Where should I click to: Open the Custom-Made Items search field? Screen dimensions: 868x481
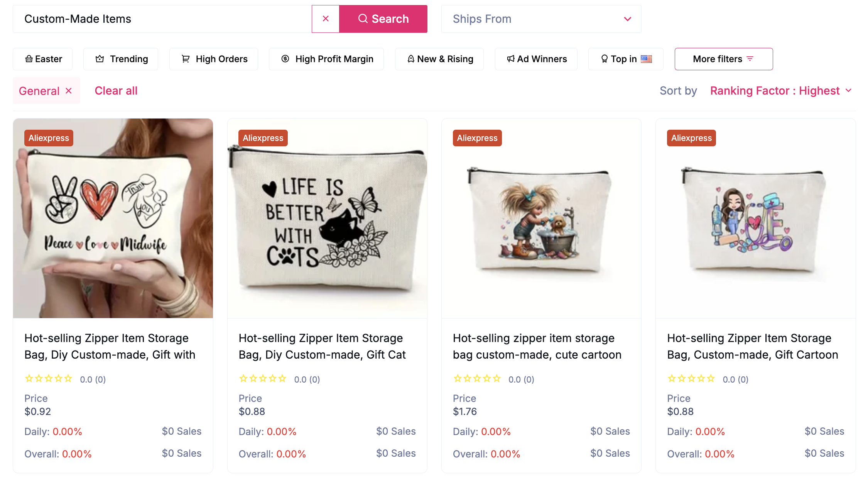coord(154,19)
